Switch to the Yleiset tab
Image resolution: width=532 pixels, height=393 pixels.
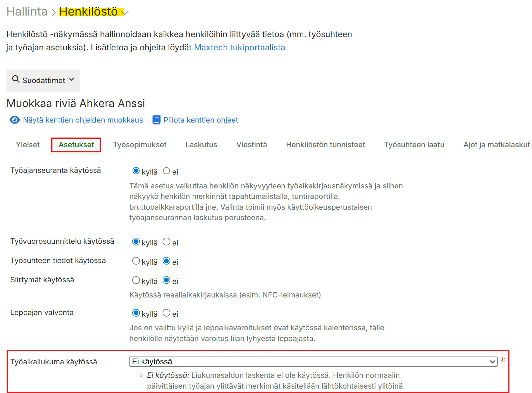[x=28, y=145]
